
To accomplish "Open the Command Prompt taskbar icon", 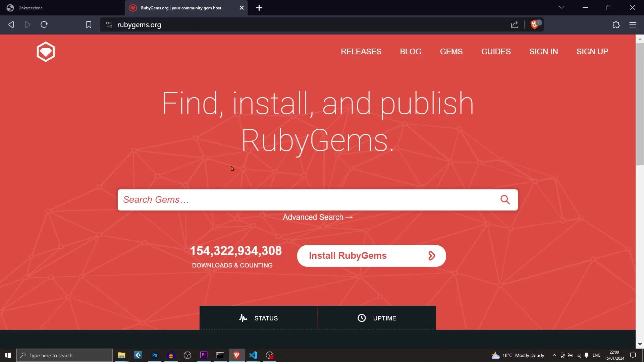I will (220, 355).
